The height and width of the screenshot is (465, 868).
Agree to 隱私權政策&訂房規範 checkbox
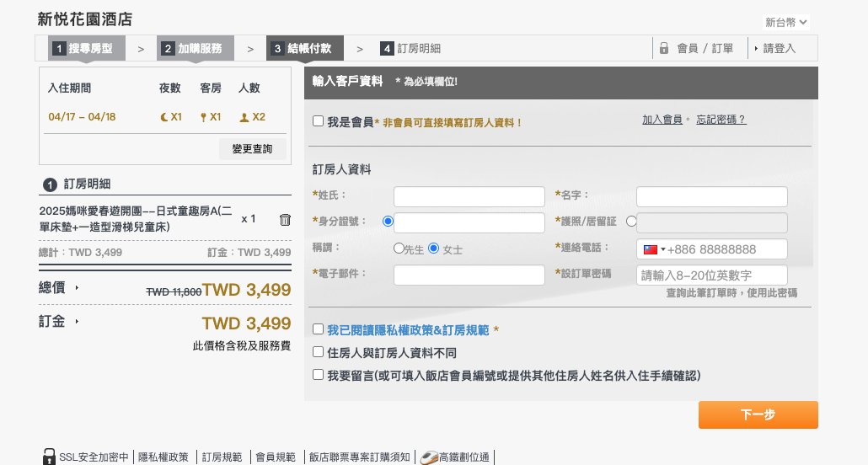pos(318,329)
